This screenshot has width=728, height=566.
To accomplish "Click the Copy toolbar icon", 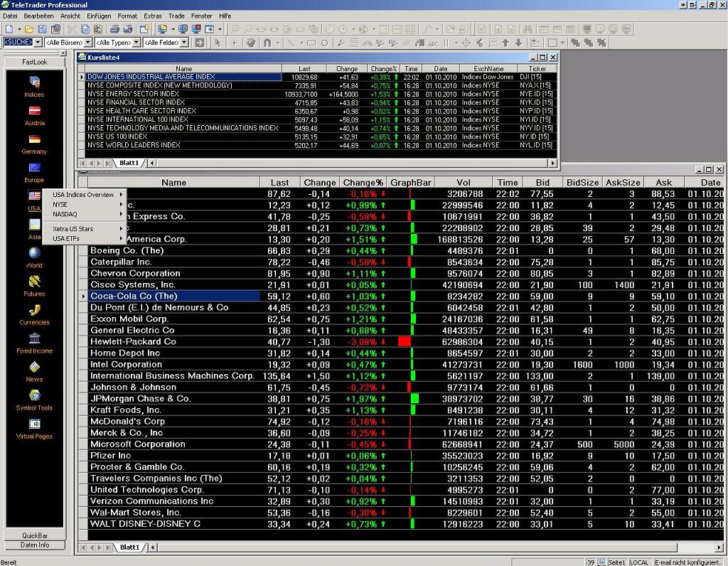I will pos(85,29).
